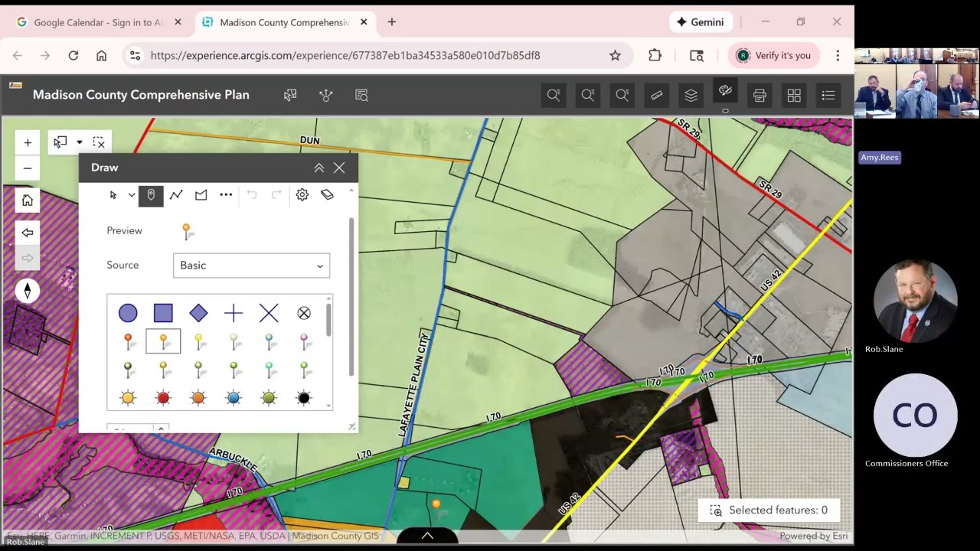Screen dimensions: 980x551
Task: Open the Source dropdown showing Basic
Action: tap(251, 266)
